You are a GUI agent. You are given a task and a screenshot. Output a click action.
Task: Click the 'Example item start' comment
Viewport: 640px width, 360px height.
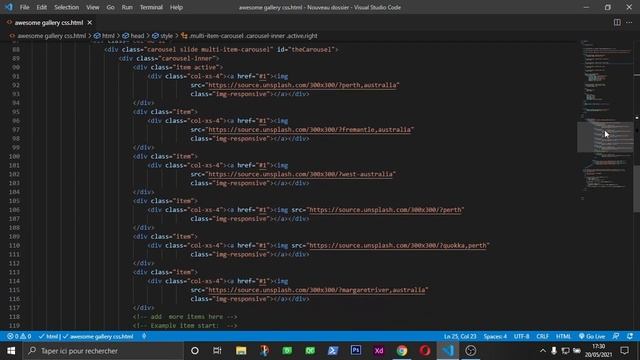tap(185, 326)
